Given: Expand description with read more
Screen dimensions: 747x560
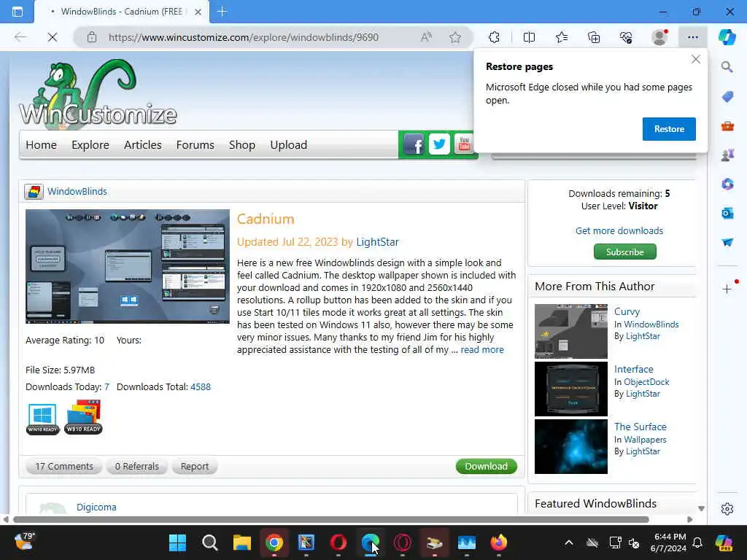Looking at the screenshot, I should pos(482,349).
